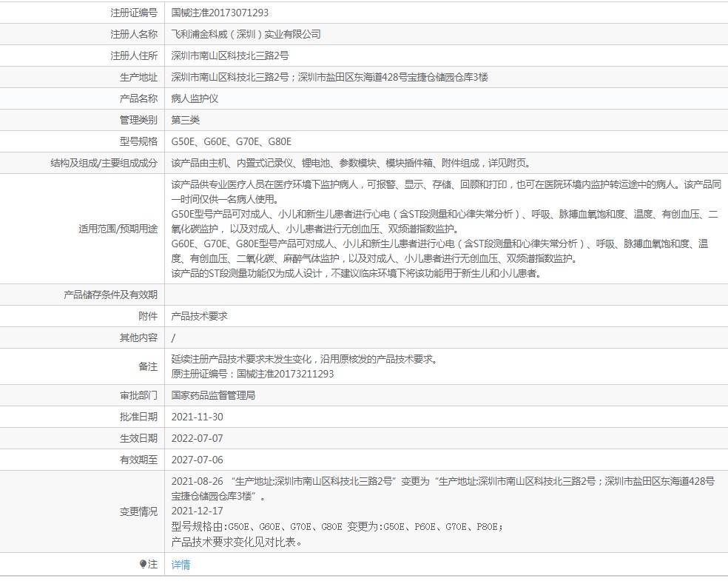Select the line 产品技术要求变化见对比表
Image resolution: width=728 pixels, height=581 pixels.
pos(236,542)
